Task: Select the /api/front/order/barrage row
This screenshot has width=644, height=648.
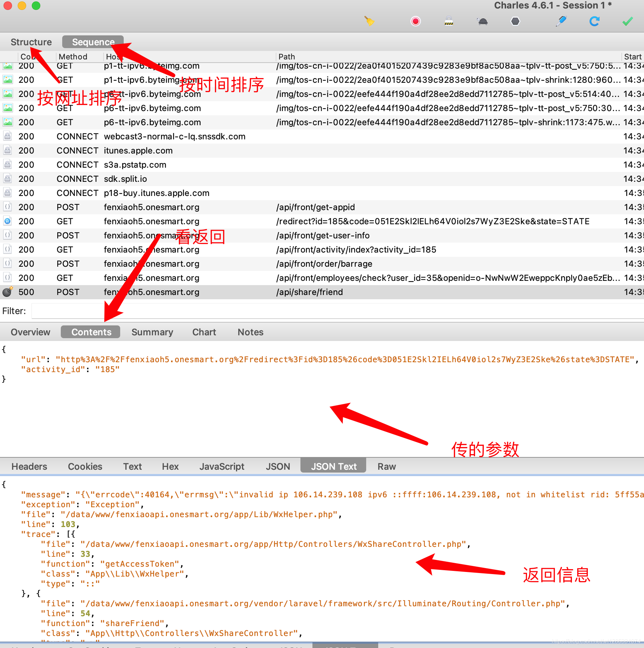Action: [322, 264]
